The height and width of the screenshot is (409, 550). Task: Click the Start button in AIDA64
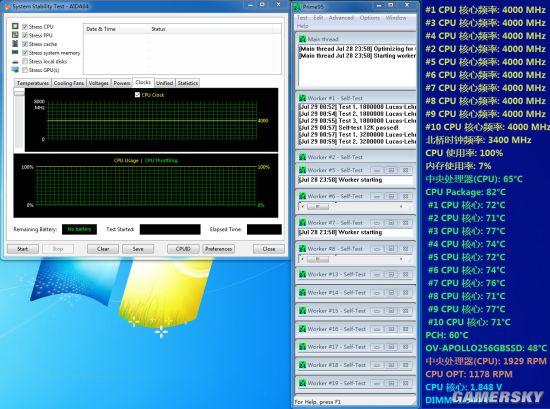(23, 249)
